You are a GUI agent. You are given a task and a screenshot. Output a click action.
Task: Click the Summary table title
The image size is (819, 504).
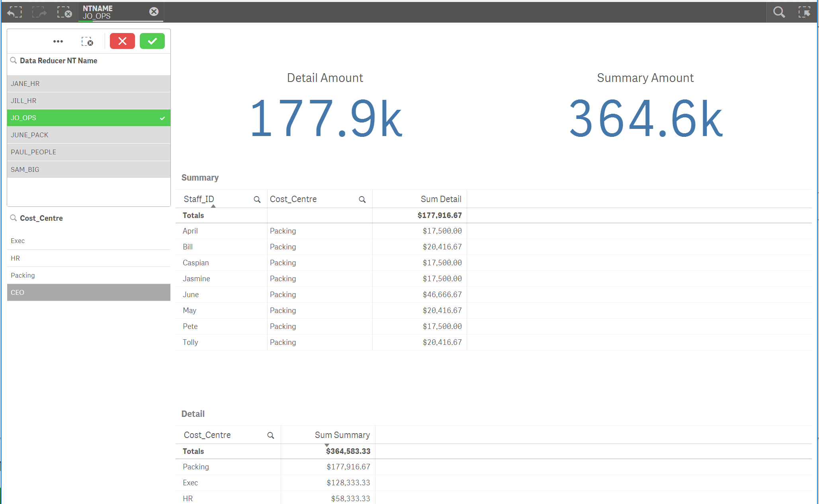tap(200, 177)
